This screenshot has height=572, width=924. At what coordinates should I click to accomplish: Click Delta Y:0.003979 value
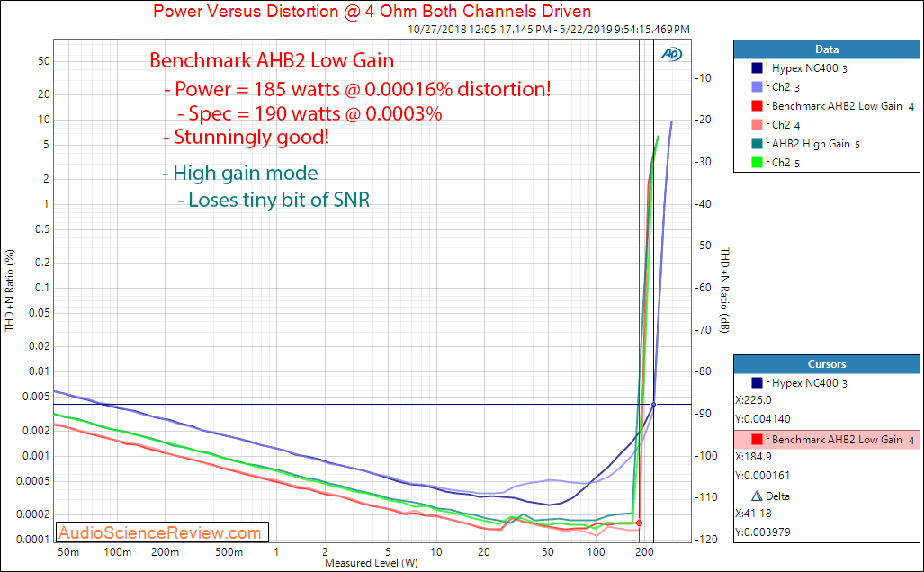point(763,532)
